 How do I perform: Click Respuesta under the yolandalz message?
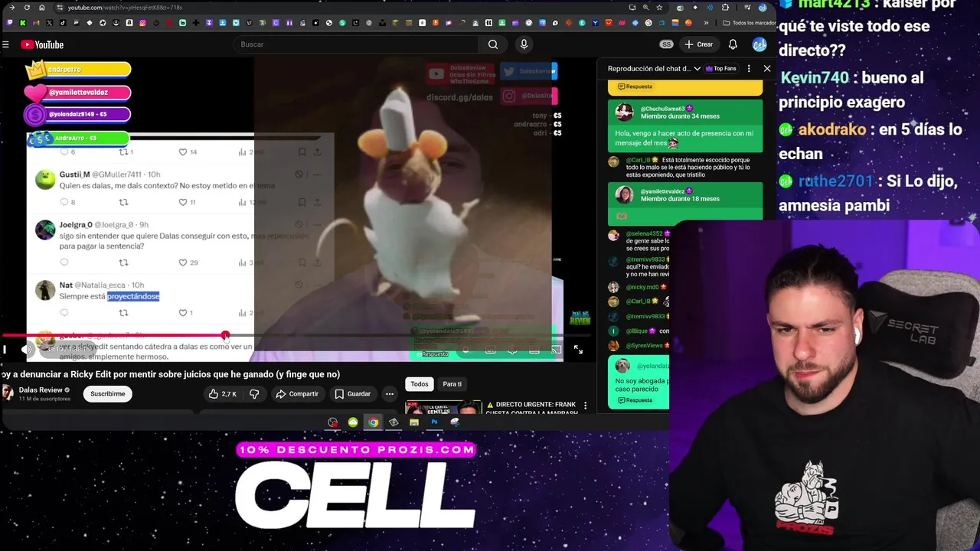click(635, 400)
